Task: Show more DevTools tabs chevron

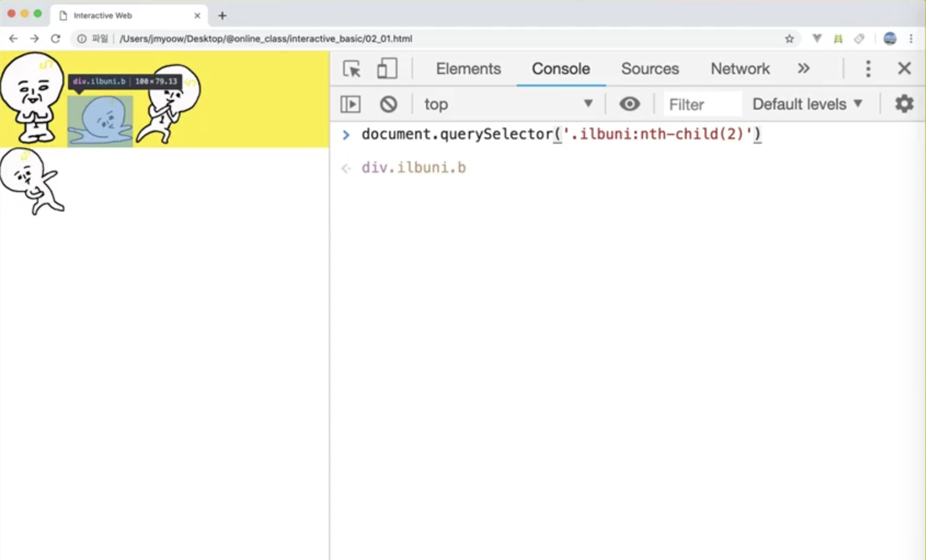Action: 804,68
